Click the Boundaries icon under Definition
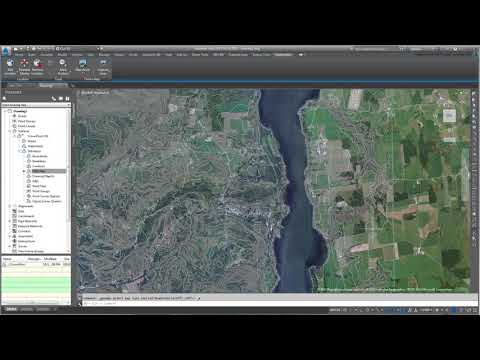 point(29,156)
